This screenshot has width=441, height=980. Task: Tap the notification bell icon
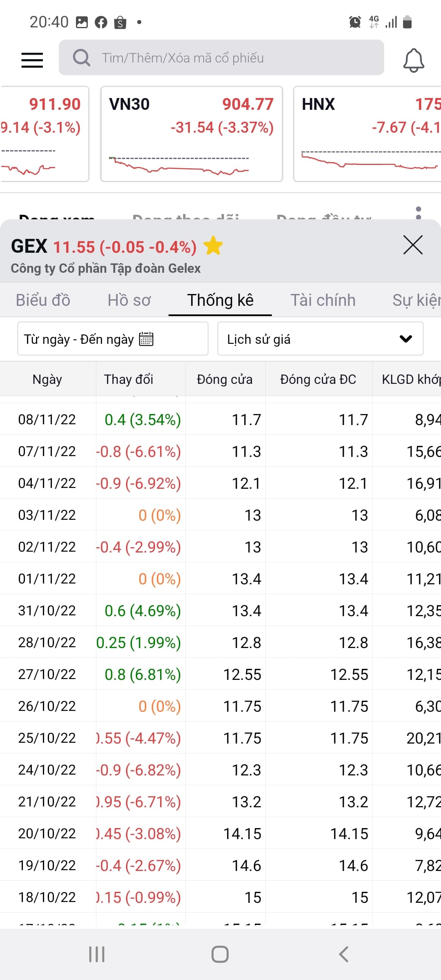pos(414,60)
